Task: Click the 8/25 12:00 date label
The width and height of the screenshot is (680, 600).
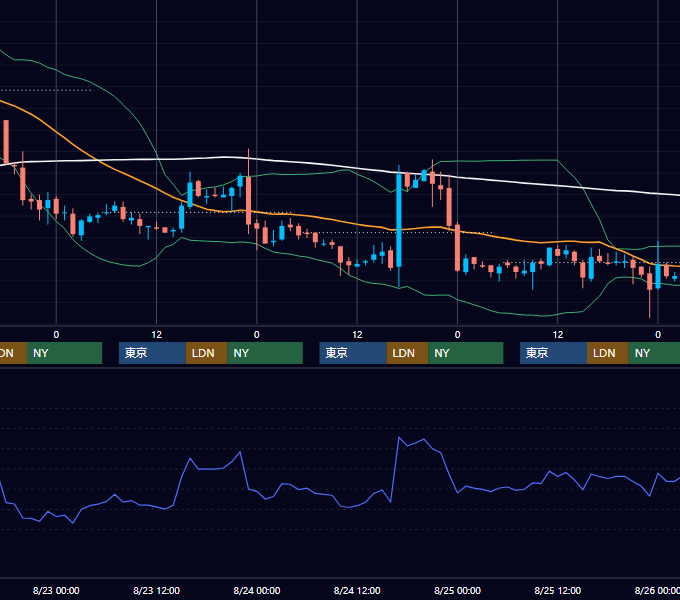Action: [x=558, y=590]
